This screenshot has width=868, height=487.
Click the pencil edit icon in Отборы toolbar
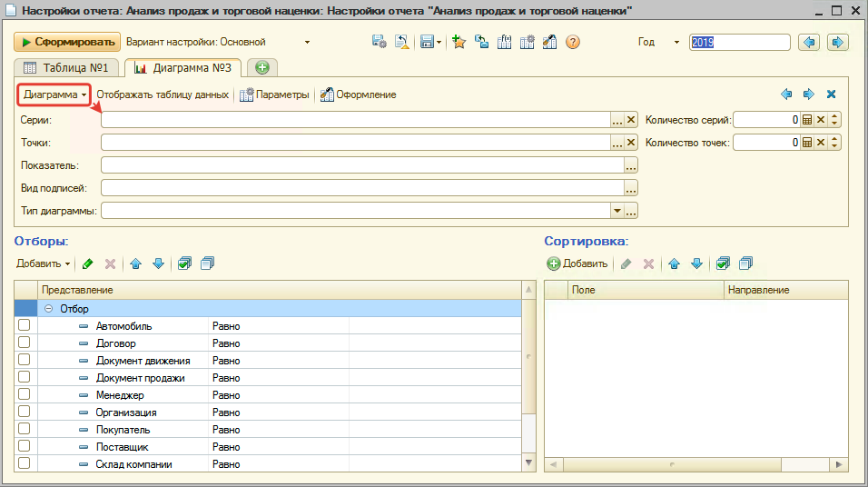[x=88, y=263]
